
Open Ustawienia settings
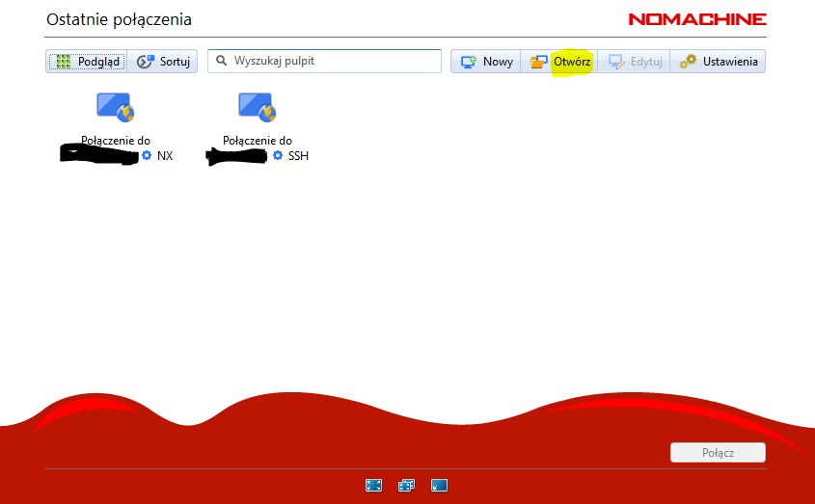point(719,62)
